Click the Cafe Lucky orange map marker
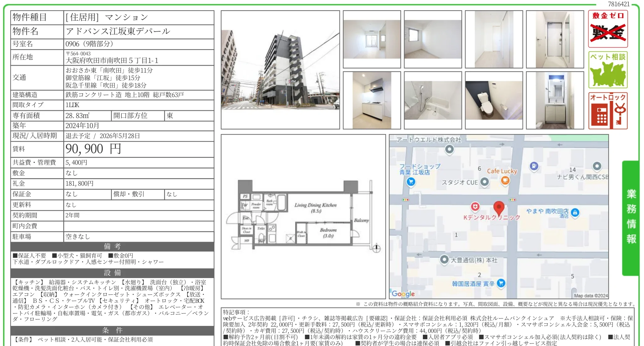The height and width of the screenshot is (346, 644). click(505, 180)
